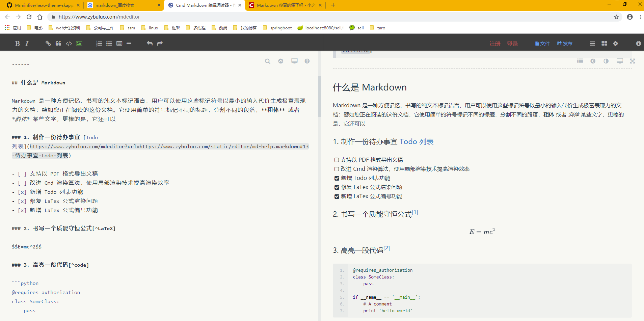Click the up-arrow circle icon in editor pane

click(x=280, y=61)
